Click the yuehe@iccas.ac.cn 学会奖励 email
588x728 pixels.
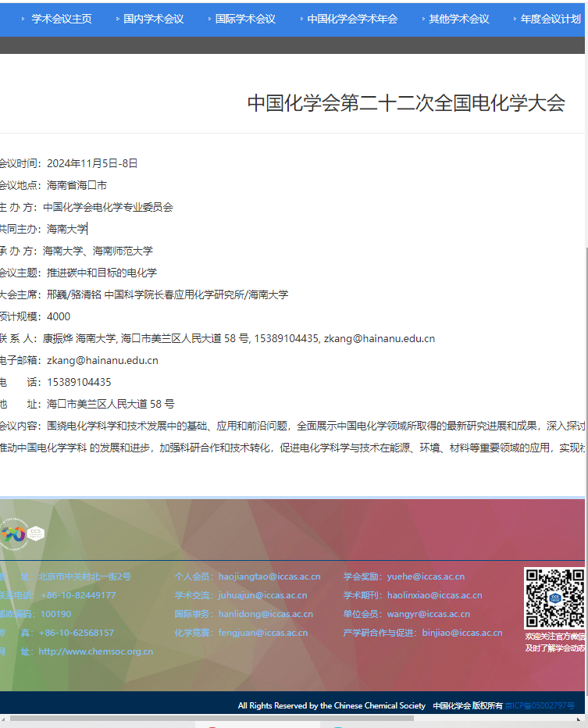426,576
